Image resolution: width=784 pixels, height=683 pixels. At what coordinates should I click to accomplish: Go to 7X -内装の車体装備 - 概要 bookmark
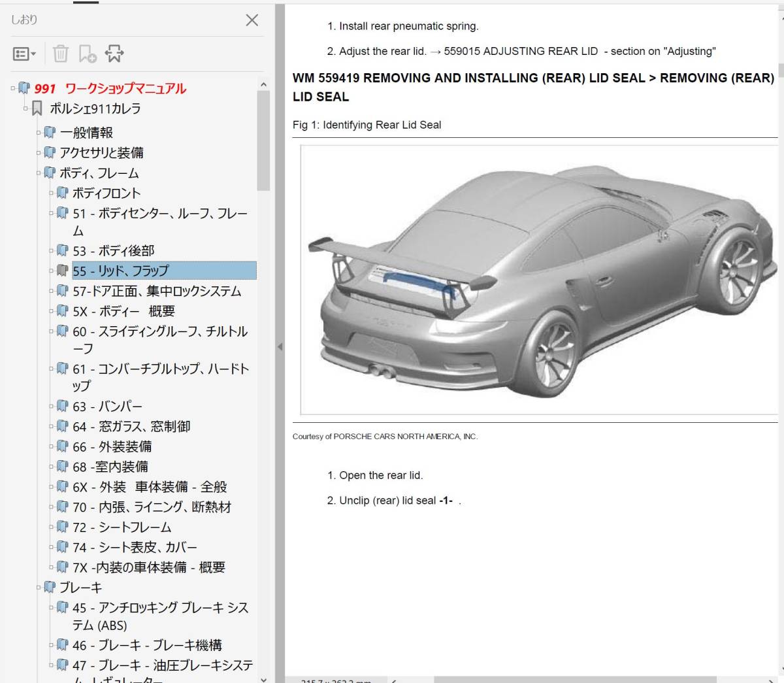149,567
